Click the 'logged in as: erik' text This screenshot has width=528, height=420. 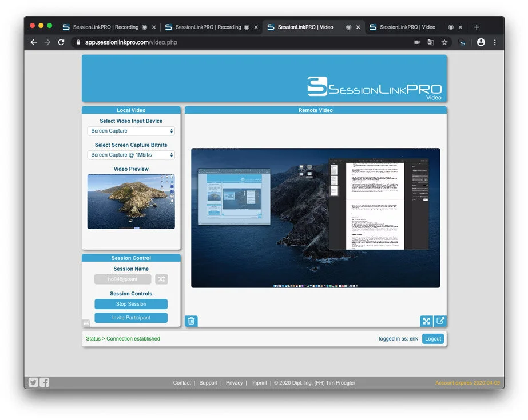[x=398, y=339]
